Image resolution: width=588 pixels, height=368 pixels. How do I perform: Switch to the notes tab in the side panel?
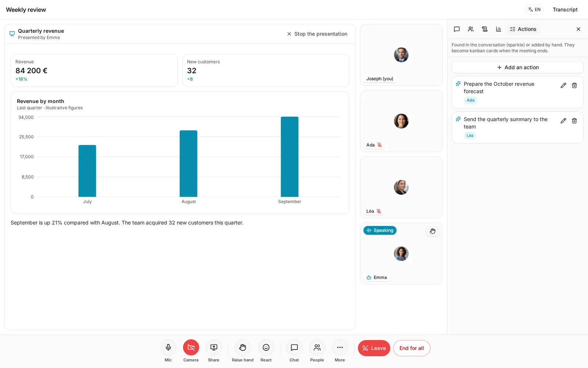(x=485, y=29)
